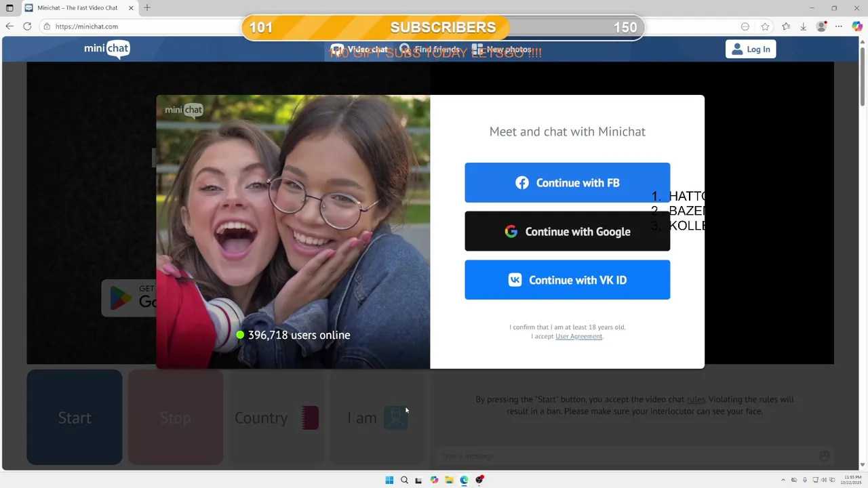Screen dimensions: 868x488
Task: Reload the page with the Refresh icon
Action: [x=27, y=26]
